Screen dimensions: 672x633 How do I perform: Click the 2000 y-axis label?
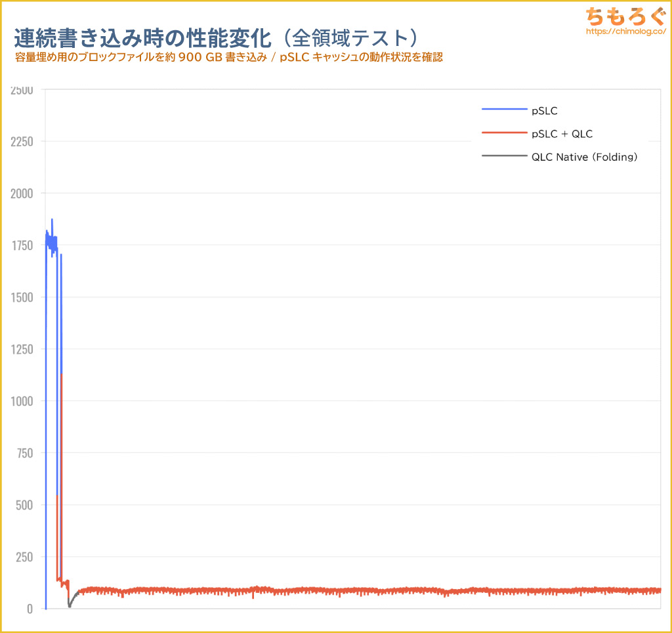22,194
